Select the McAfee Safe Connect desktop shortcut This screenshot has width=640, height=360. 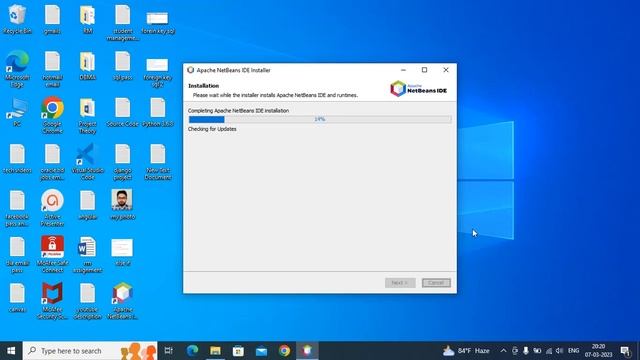[x=52, y=254]
